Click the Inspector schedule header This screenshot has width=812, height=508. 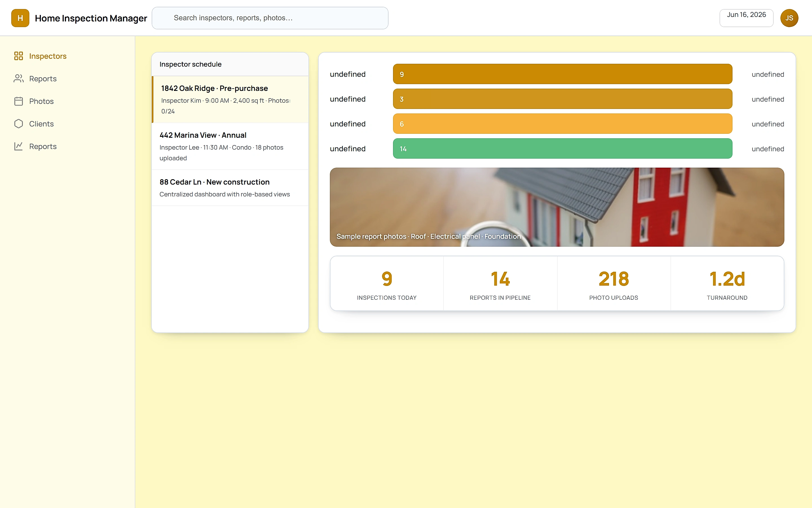(x=230, y=64)
